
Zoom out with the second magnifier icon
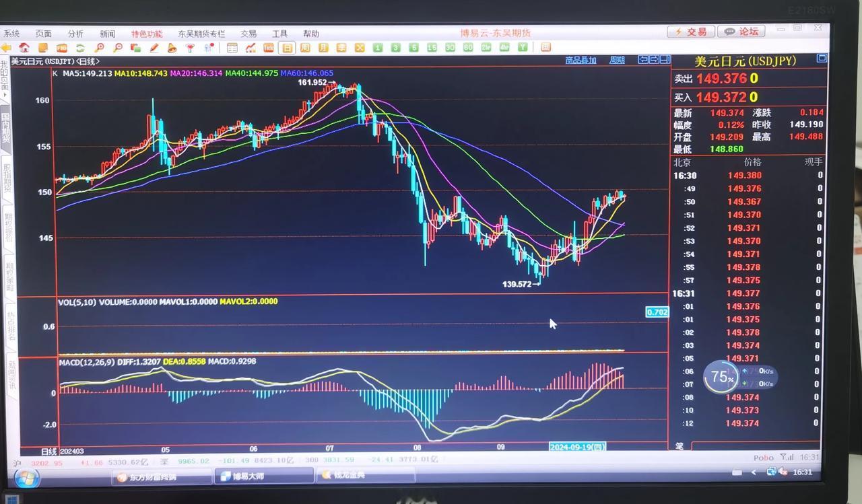click(117, 47)
